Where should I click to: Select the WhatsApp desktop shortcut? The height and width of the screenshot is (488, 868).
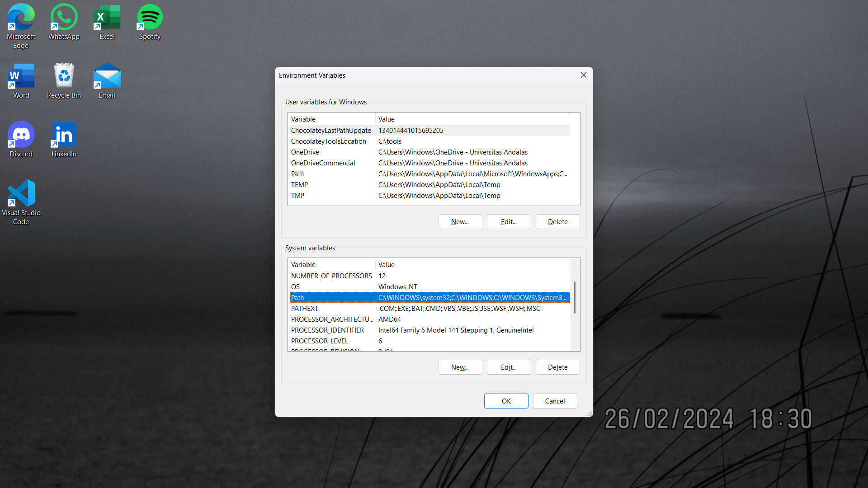[64, 18]
